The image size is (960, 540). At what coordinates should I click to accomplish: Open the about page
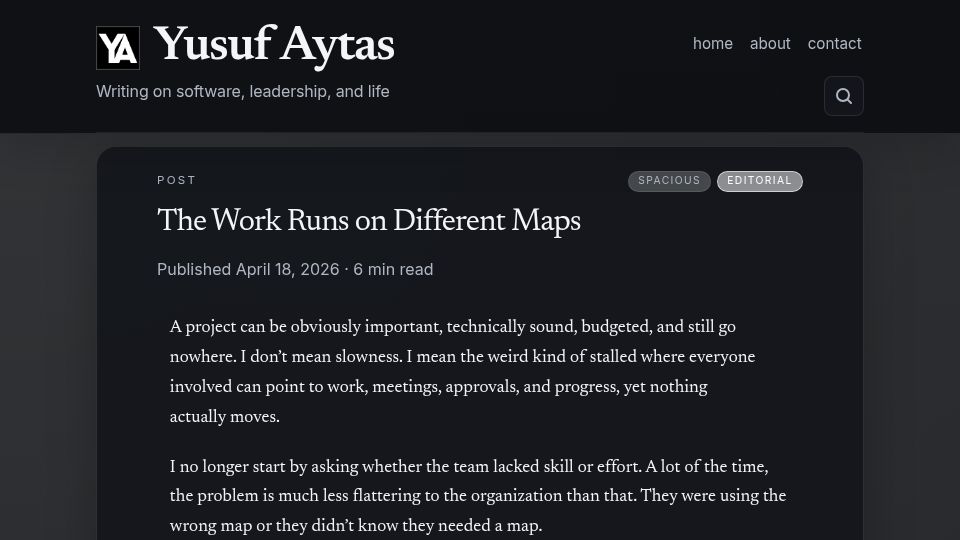[770, 43]
